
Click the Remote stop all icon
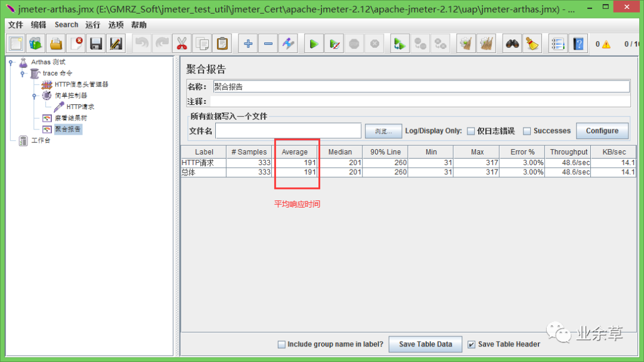point(420,44)
